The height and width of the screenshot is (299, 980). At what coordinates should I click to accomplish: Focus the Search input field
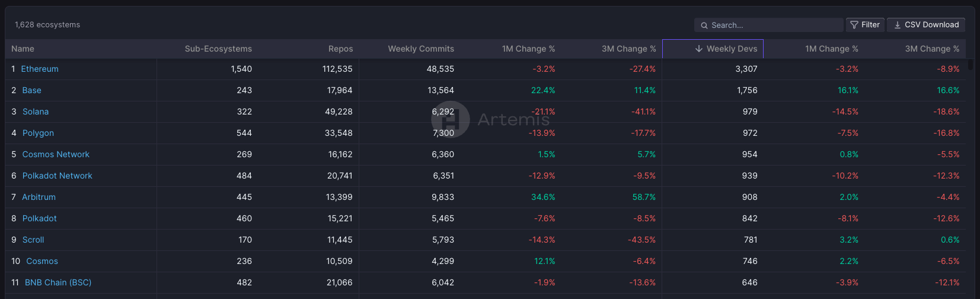768,25
